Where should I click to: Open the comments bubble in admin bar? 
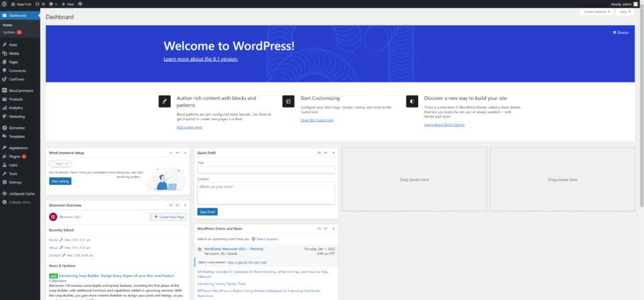coord(50,4)
